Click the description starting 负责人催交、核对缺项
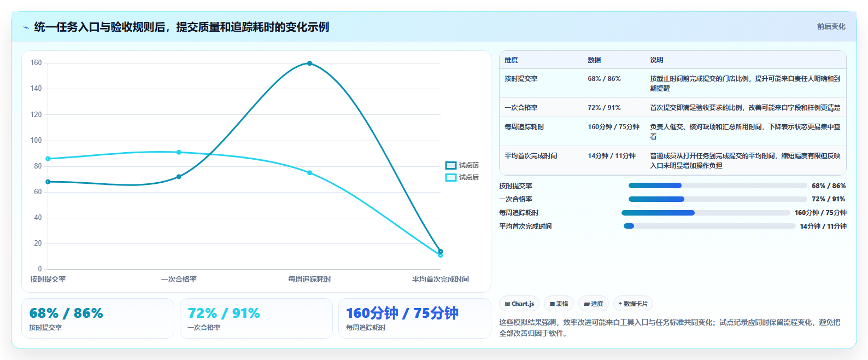This screenshot has height=360, width=868. [745, 131]
